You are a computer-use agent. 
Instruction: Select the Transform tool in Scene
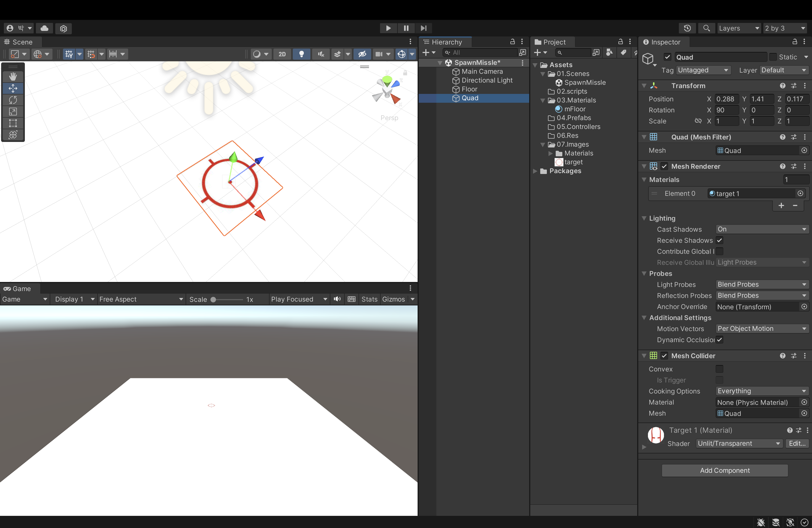point(13,135)
